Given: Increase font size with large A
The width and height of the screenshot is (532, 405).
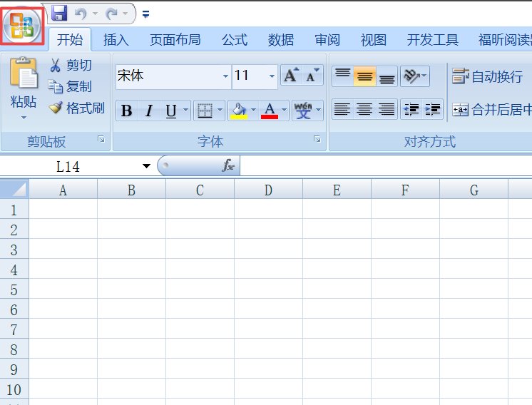Looking at the screenshot, I should (x=291, y=76).
